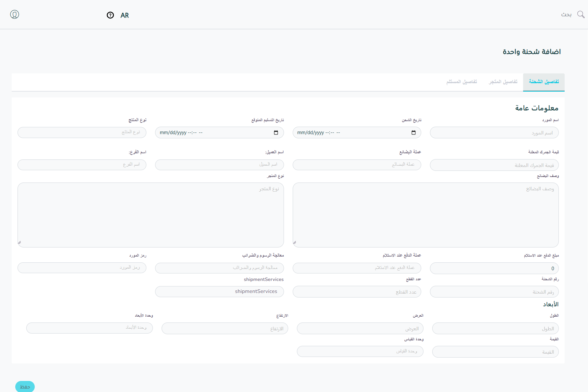The image size is (588, 392).
Task: Switch to تفاصيل المتجر tab
Action: (x=503, y=82)
